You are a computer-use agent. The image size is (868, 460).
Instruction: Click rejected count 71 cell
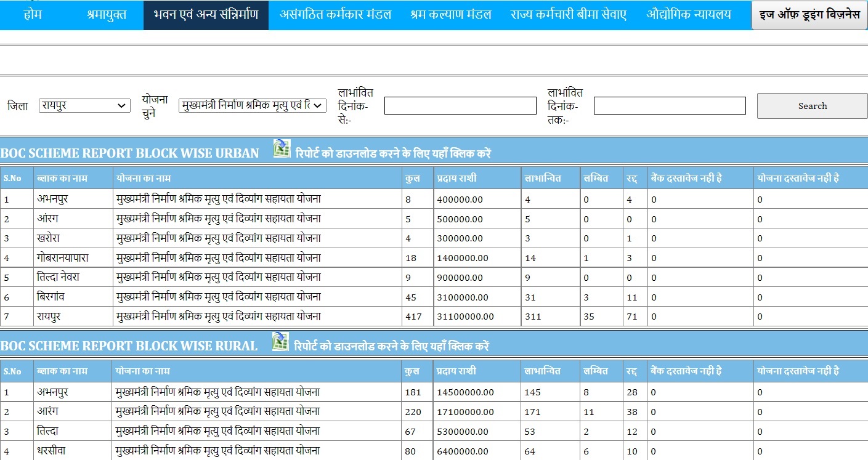(x=635, y=317)
